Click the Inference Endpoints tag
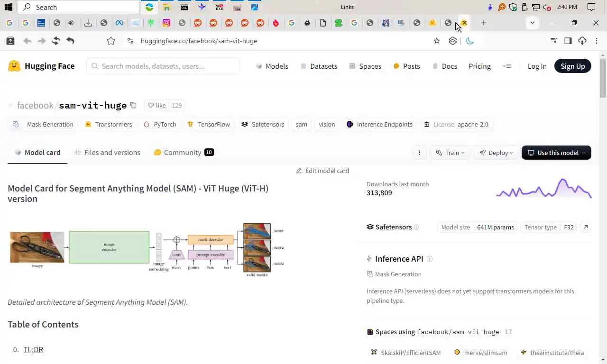Screen dimensions: 607x364 click(379, 124)
